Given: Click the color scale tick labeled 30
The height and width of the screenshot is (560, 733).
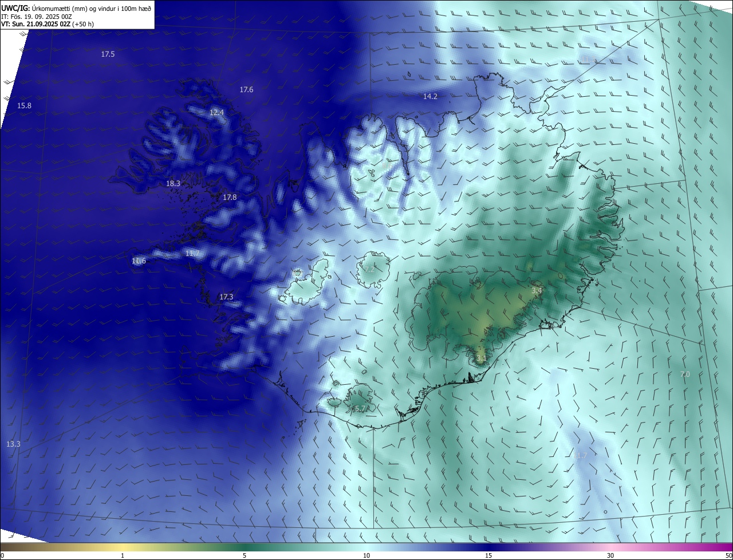Looking at the screenshot, I should (610, 555).
